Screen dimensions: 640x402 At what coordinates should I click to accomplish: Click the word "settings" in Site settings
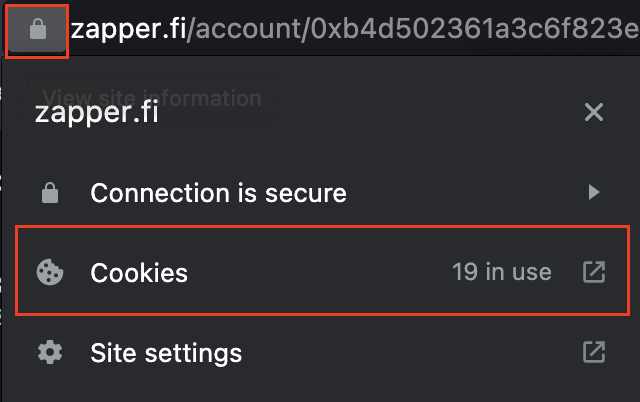pos(193,354)
